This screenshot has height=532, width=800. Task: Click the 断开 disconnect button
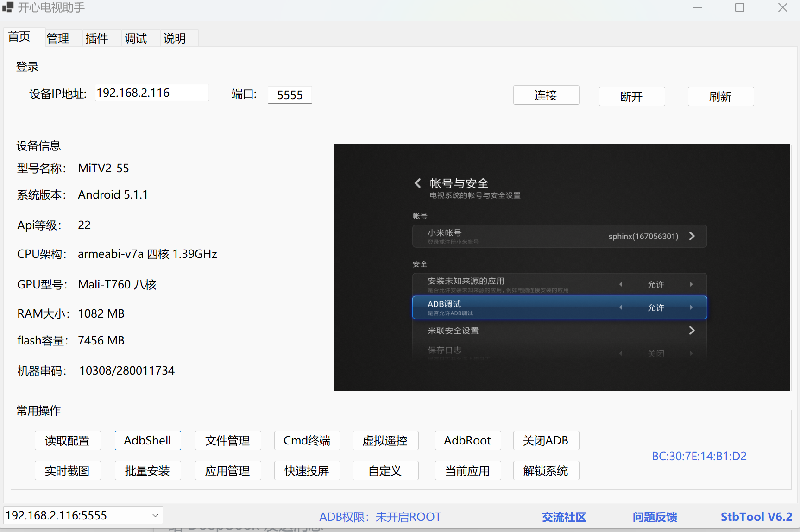tap(632, 96)
